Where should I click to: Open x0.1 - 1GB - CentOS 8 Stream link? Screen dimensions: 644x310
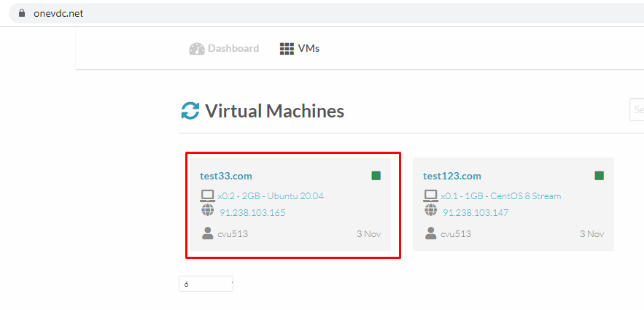pos(501,196)
